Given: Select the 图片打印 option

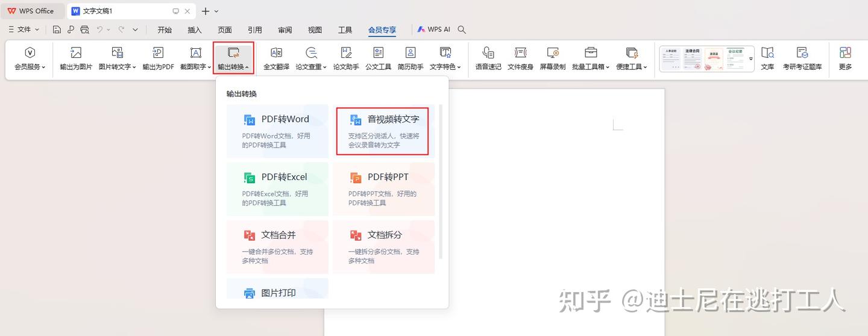Looking at the screenshot, I should 277,288.
